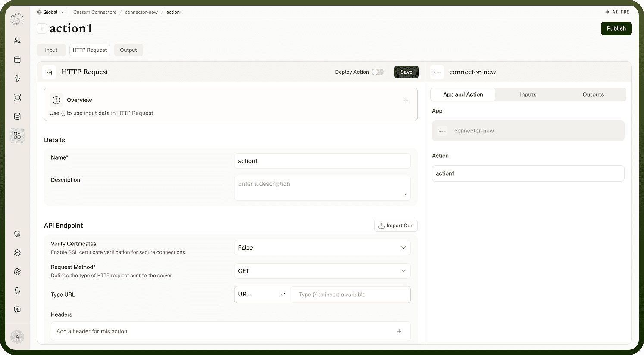Switch to the Output tab

click(x=128, y=50)
